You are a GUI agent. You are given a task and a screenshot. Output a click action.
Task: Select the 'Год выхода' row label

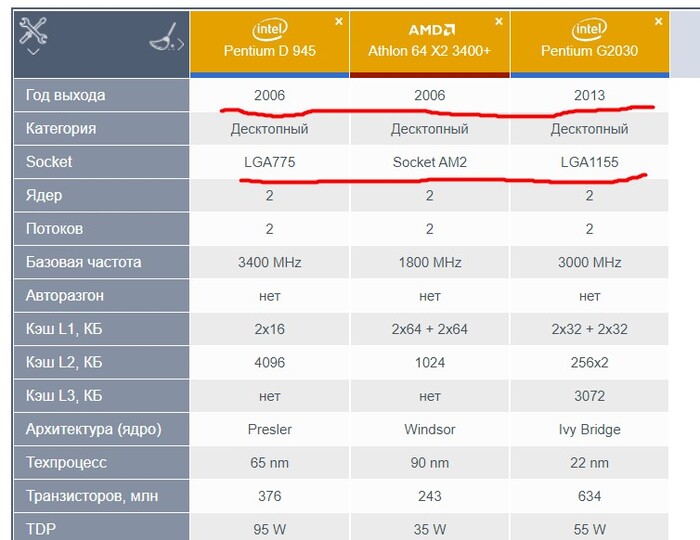pos(65,95)
